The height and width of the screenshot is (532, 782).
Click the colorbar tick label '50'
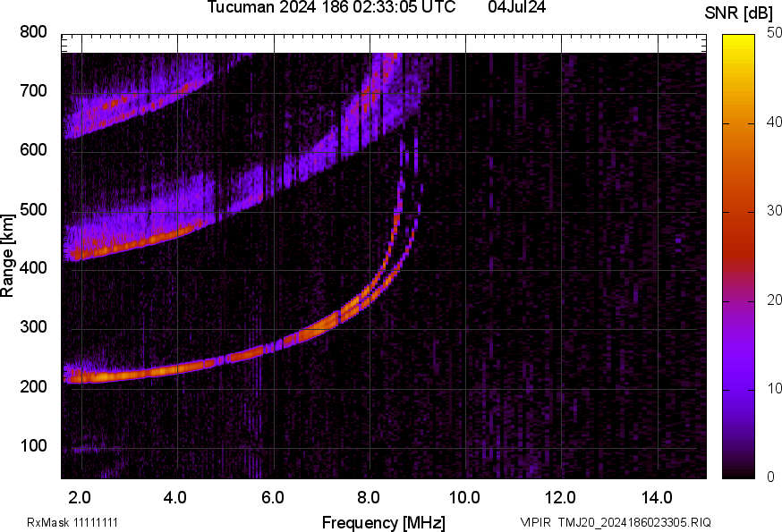(x=775, y=32)
